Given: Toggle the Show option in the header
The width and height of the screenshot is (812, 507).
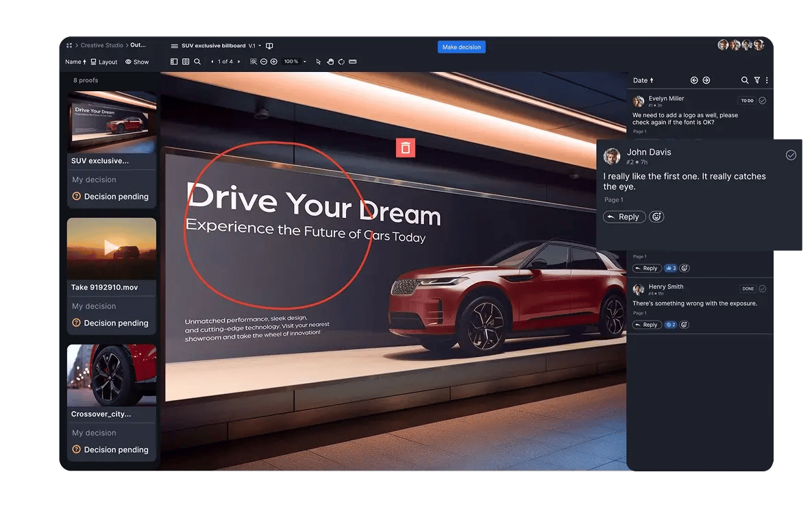Looking at the screenshot, I should pos(136,62).
